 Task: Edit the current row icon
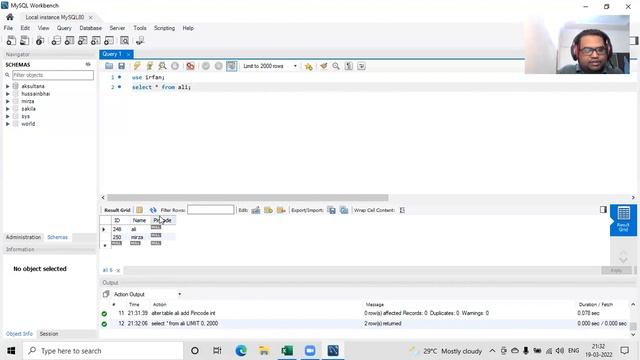[256, 210]
